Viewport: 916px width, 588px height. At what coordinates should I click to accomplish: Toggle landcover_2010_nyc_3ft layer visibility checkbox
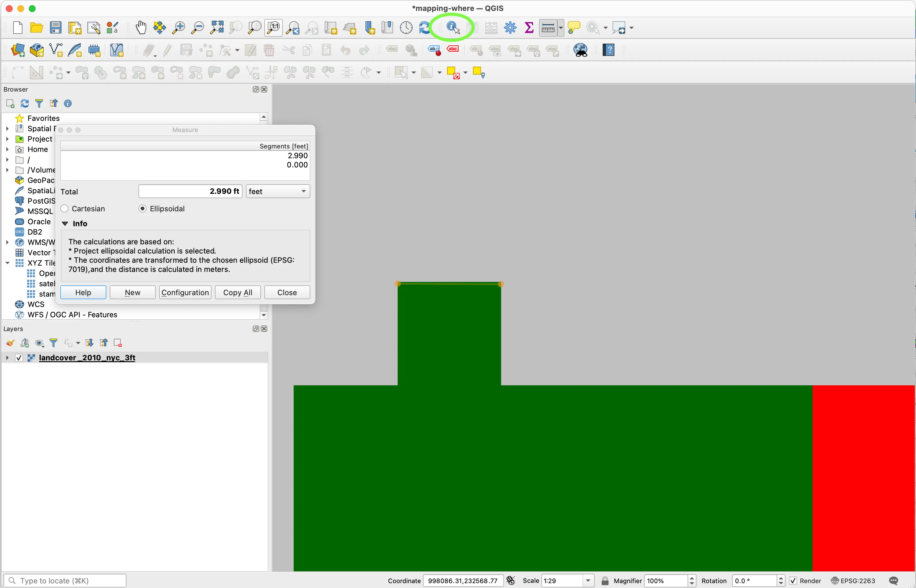tap(19, 358)
